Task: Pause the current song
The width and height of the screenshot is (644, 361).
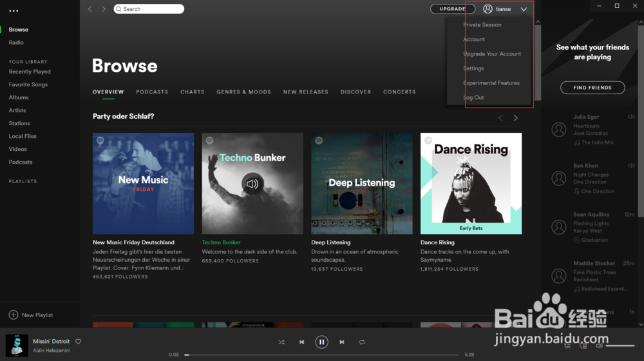Action: (x=321, y=342)
